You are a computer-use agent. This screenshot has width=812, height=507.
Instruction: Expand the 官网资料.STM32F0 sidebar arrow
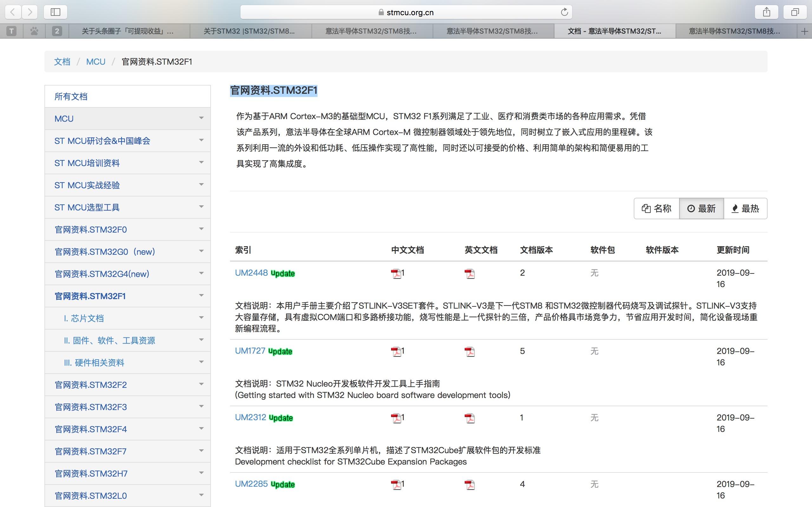201,229
